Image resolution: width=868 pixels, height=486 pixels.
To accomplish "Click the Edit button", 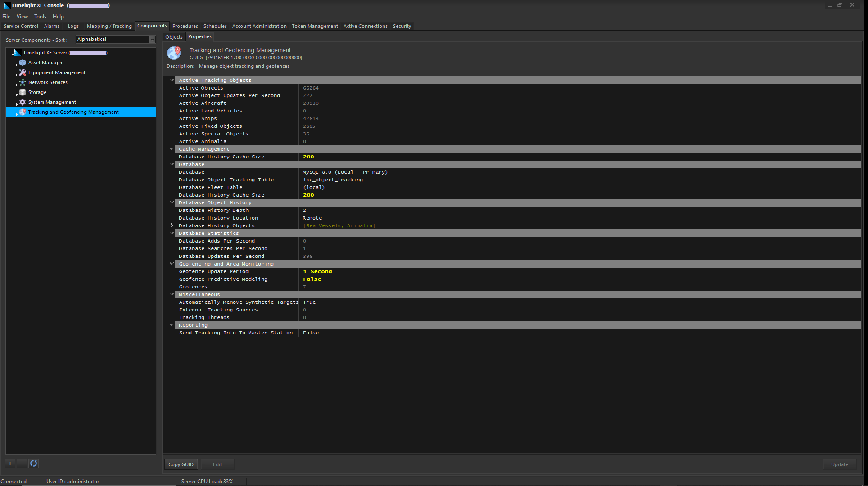I will pyautogui.click(x=217, y=464).
